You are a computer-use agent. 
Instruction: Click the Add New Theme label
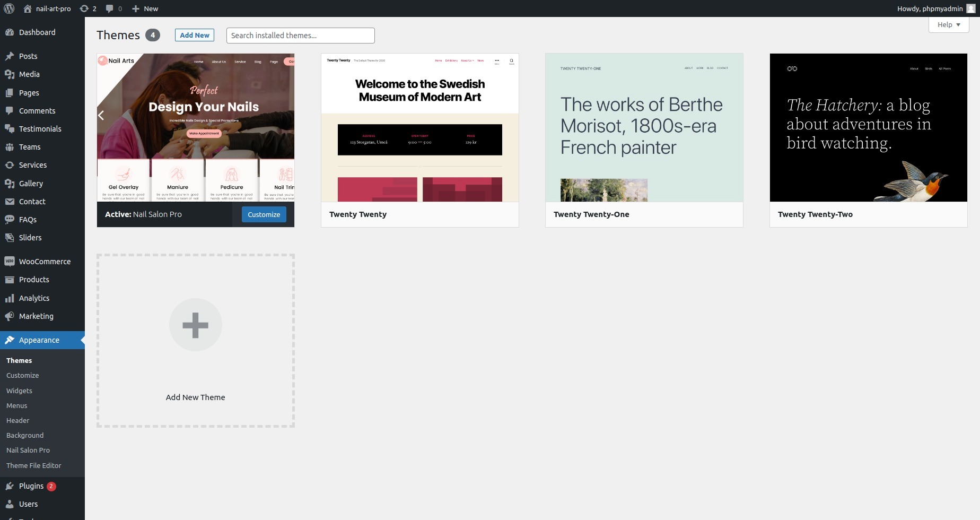coord(195,397)
